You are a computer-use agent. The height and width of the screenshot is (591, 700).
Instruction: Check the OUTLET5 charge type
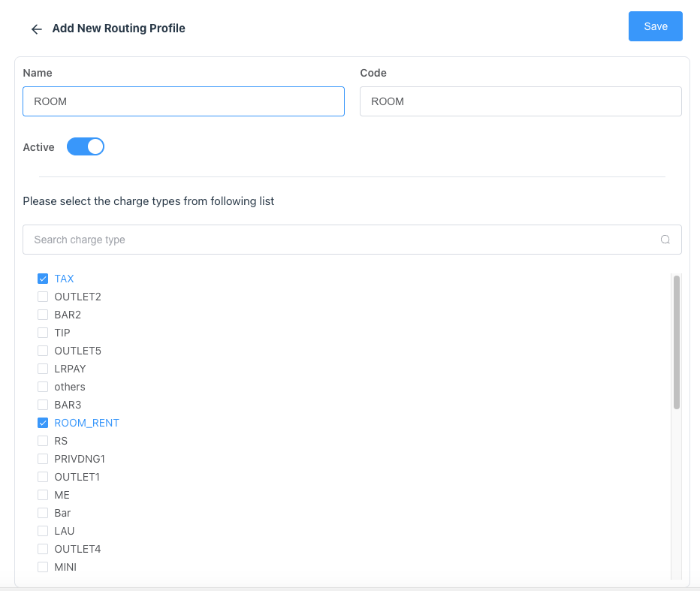tap(43, 350)
